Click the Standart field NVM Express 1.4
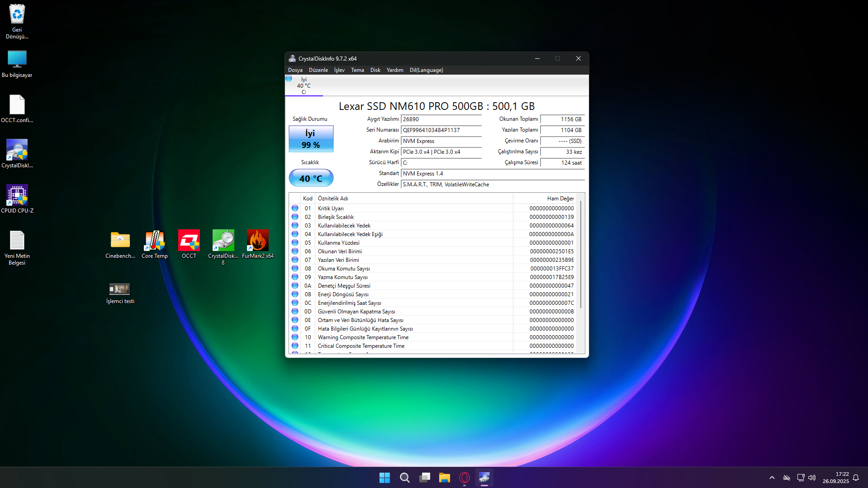This screenshot has height=488, width=868. click(x=493, y=174)
